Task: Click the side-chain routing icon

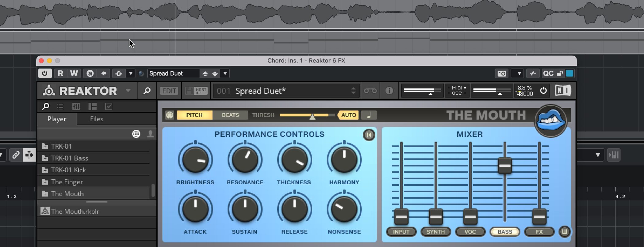Action: coord(119,73)
